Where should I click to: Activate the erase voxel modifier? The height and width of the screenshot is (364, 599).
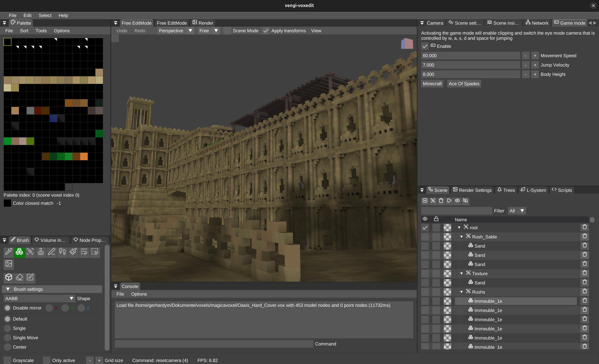[x=19, y=277]
